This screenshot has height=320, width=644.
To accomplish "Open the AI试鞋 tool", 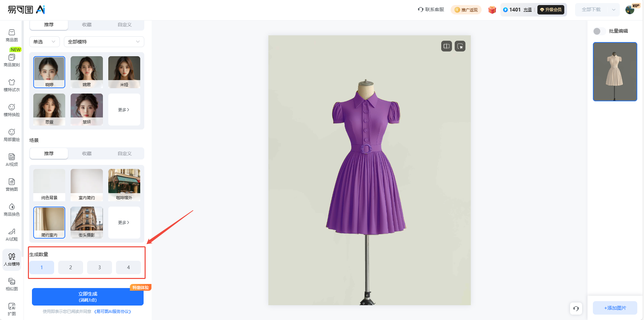I will point(12,235).
